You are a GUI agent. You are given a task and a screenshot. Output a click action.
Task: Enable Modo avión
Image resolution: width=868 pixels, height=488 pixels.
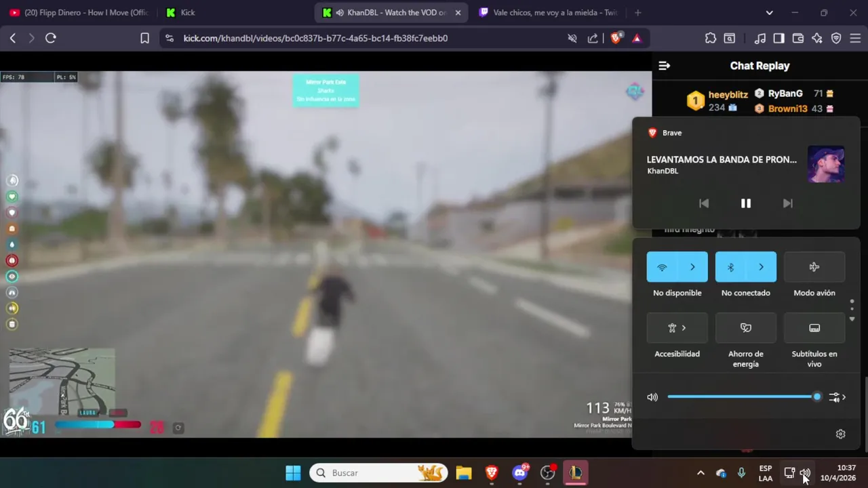[814, 267]
